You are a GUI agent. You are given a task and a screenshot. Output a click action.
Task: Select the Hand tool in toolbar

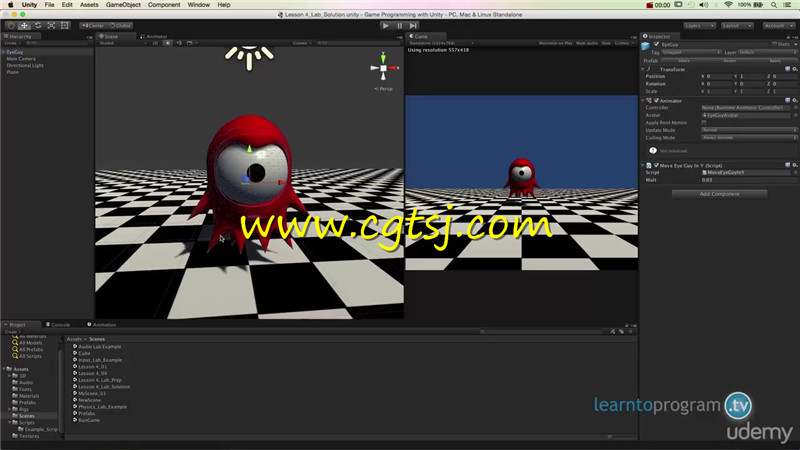[x=11, y=26]
